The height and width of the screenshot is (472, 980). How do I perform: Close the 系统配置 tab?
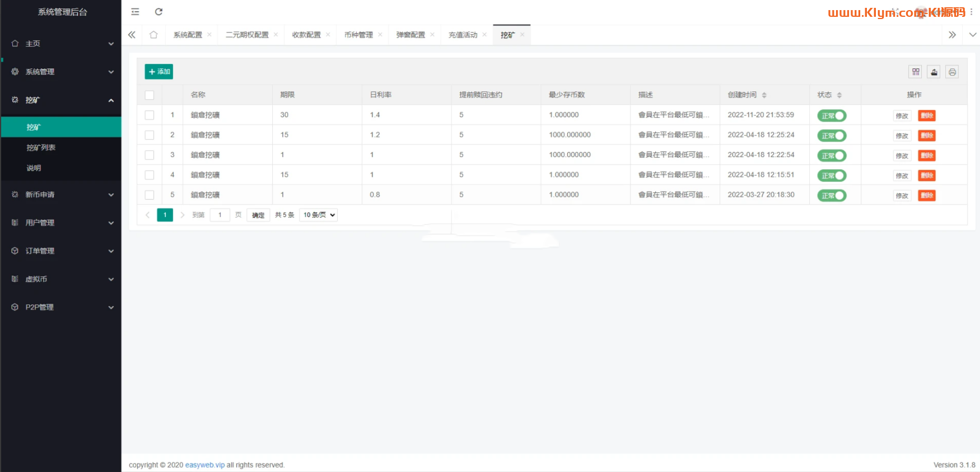pyautogui.click(x=209, y=35)
